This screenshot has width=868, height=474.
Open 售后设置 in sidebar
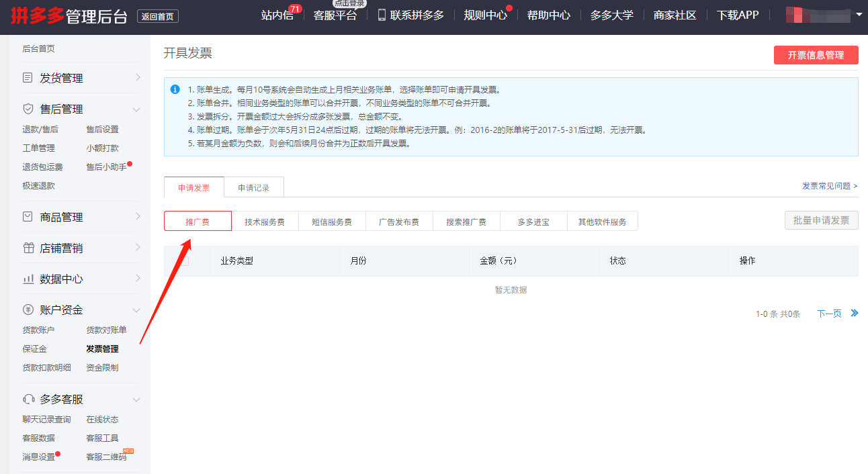tap(102, 129)
